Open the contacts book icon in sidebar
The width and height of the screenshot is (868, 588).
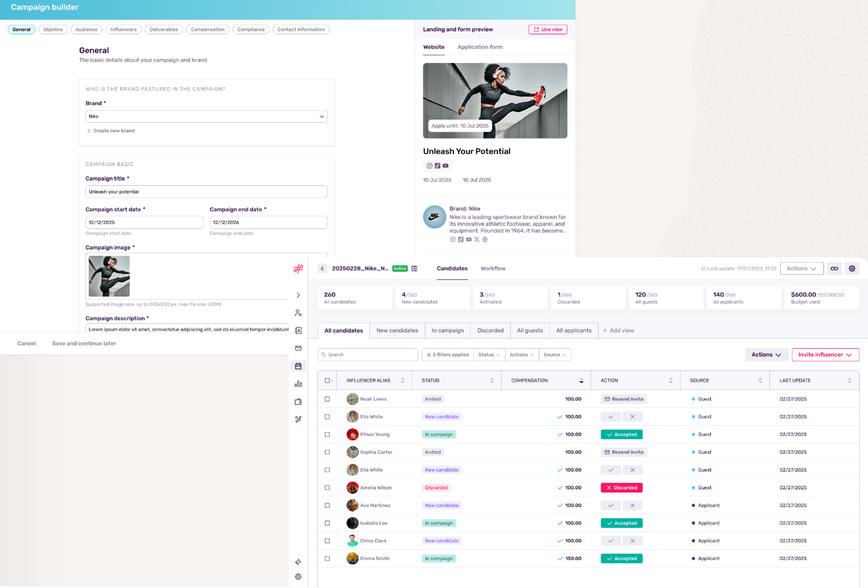[298, 331]
